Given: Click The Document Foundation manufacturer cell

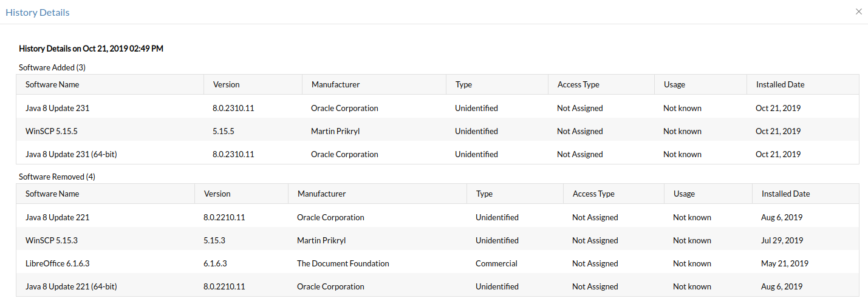Looking at the screenshot, I should pyautogui.click(x=343, y=263).
